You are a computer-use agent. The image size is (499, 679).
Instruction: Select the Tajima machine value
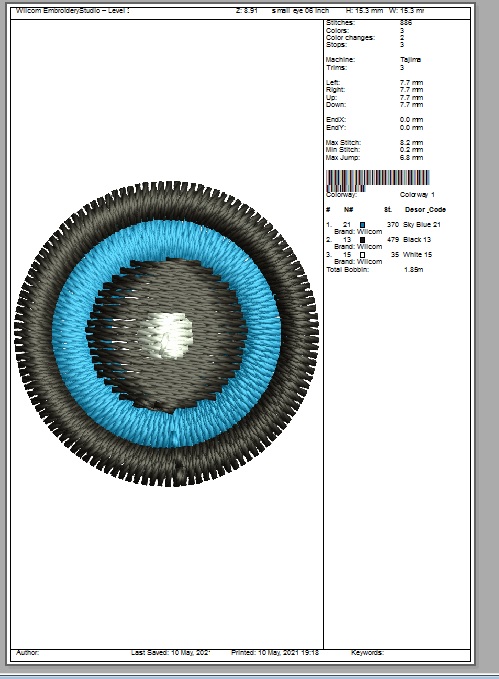[411, 60]
